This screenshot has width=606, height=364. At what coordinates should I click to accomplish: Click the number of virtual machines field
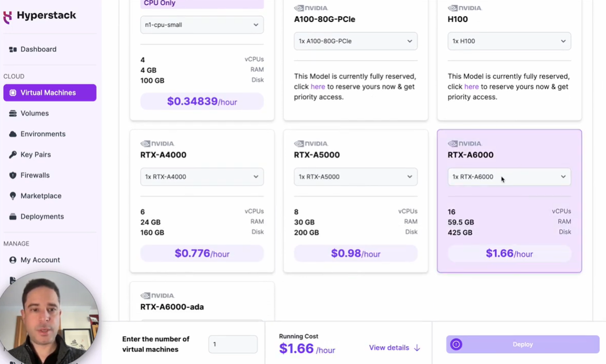pyautogui.click(x=233, y=344)
